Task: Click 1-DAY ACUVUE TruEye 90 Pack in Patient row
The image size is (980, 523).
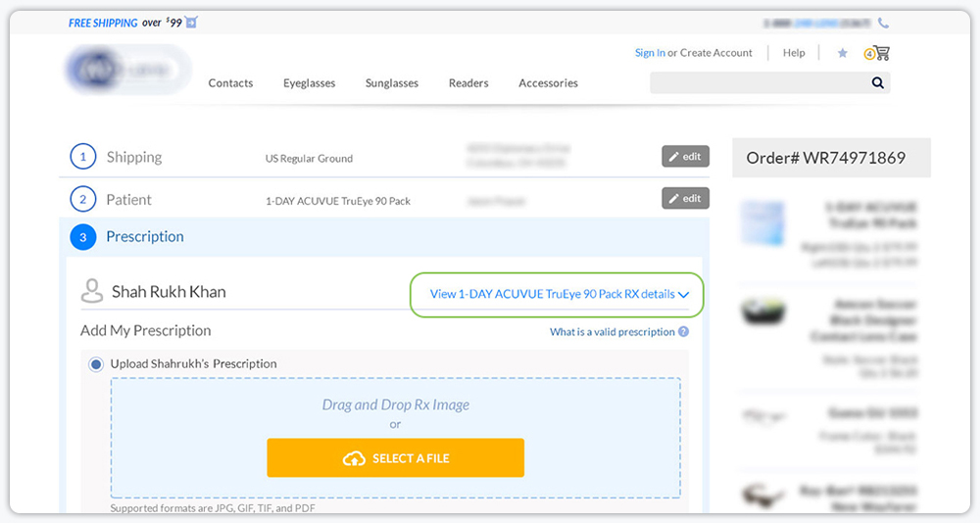Action: click(x=338, y=201)
